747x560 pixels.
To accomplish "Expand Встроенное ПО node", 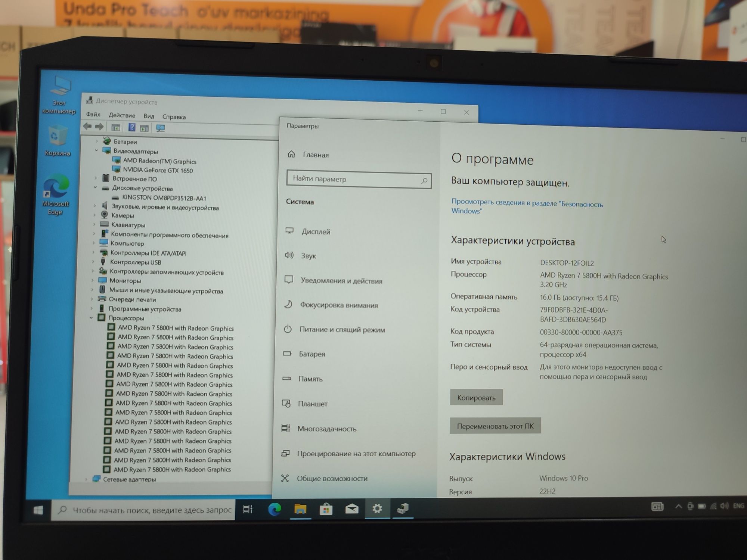I will 96,178.
